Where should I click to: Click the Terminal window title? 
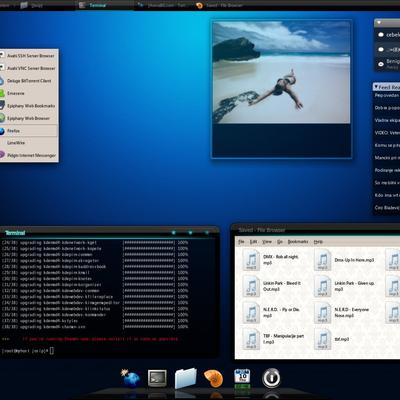pyautogui.click(x=15, y=233)
